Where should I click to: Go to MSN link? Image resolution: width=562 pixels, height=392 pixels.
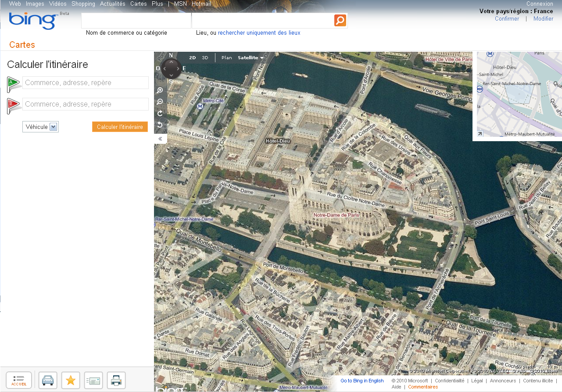coord(180,4)
